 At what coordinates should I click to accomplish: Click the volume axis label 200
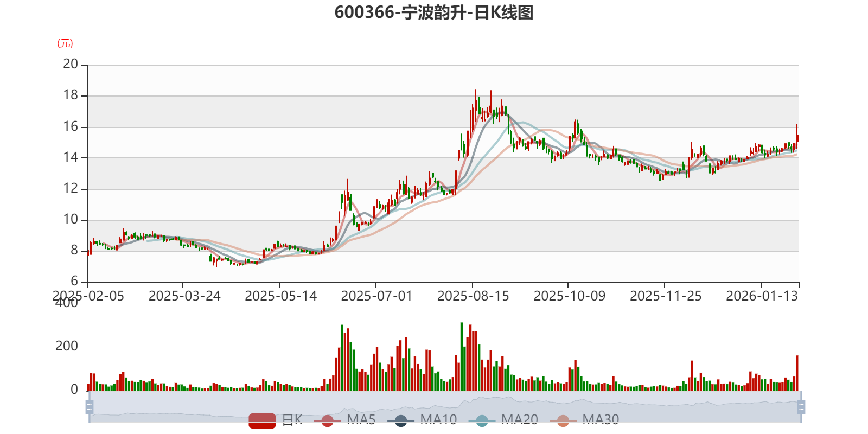click(67, 346)
